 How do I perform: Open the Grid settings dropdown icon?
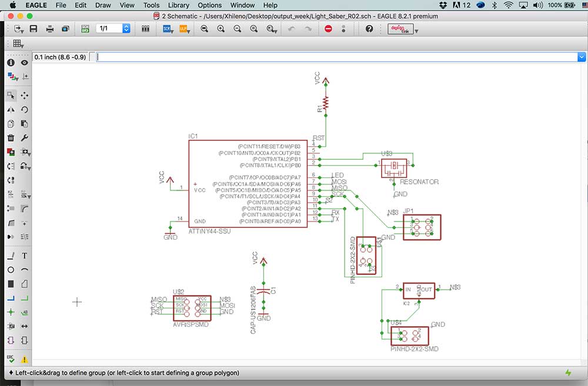tap(18, 43)
